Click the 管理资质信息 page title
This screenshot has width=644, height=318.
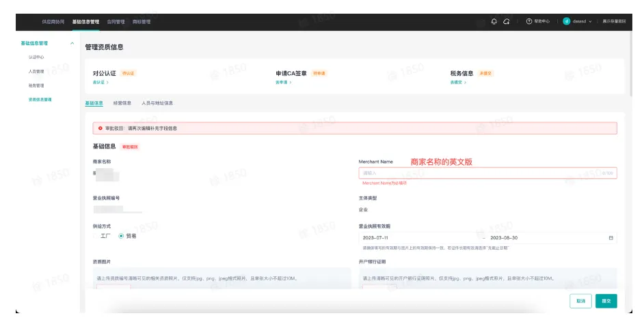104,47
